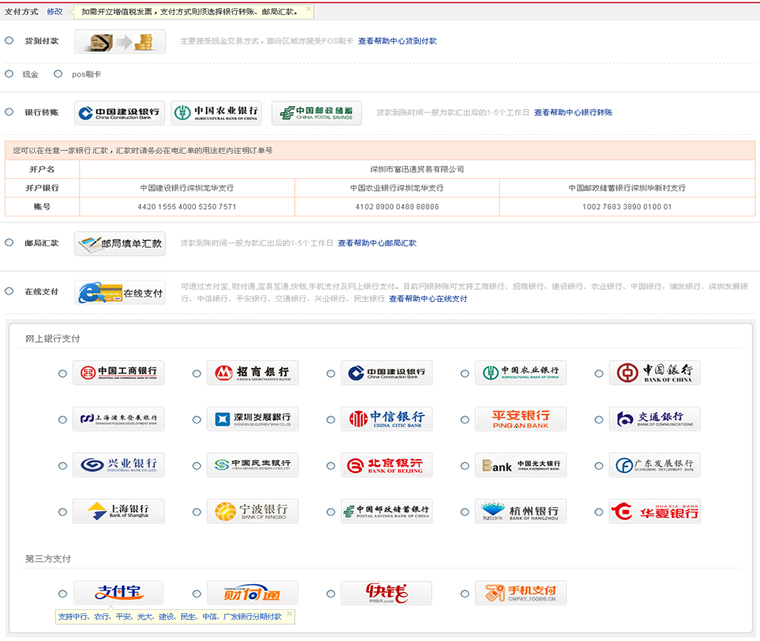Click the 在线支付 online payment icon
The height and width of the screenshot is (641, 760).
(121, 293)
